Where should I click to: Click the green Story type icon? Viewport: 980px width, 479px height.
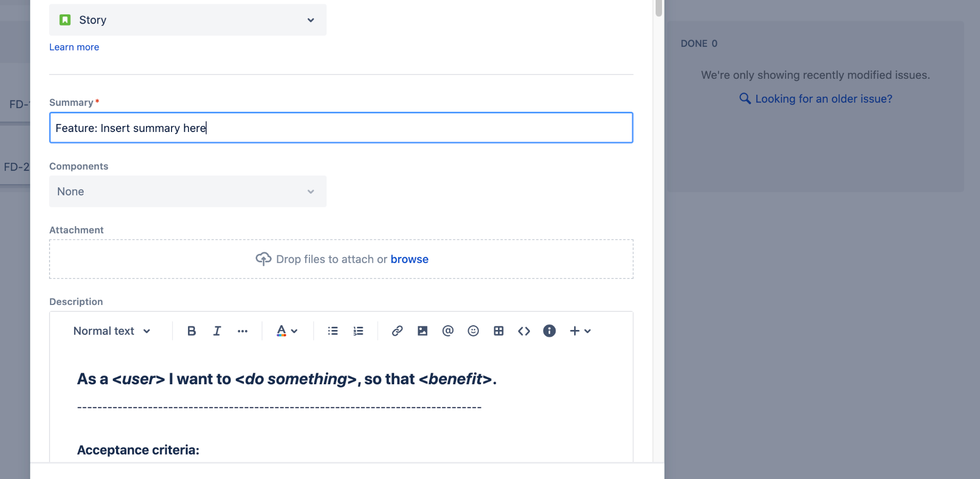[65, 20]
